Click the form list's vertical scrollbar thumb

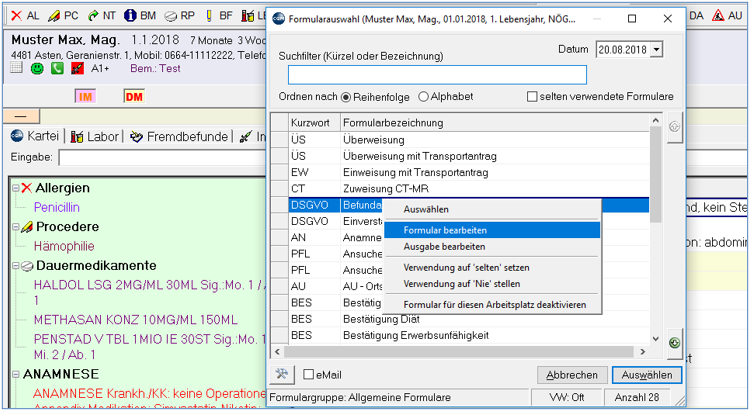click(x=656, y=175)
